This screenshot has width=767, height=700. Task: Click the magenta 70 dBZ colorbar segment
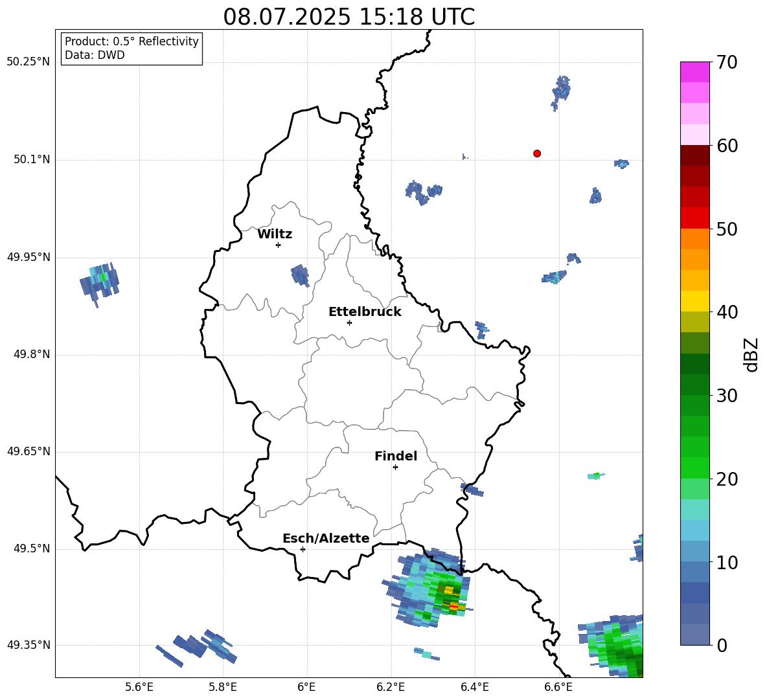694,72
